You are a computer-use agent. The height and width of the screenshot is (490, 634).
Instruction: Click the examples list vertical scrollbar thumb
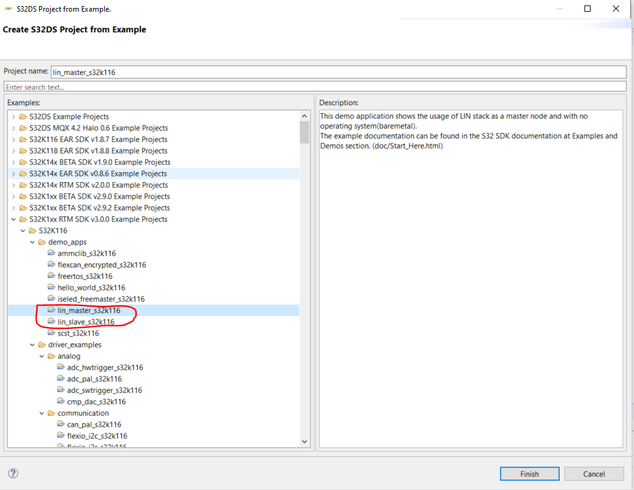pyautogui.click(x=304, y=132)
